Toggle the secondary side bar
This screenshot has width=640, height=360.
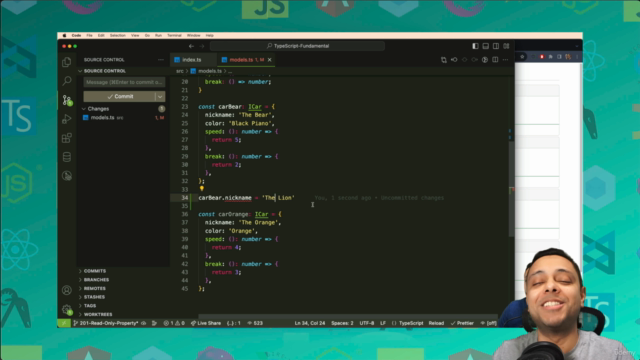tap(496, 46)
